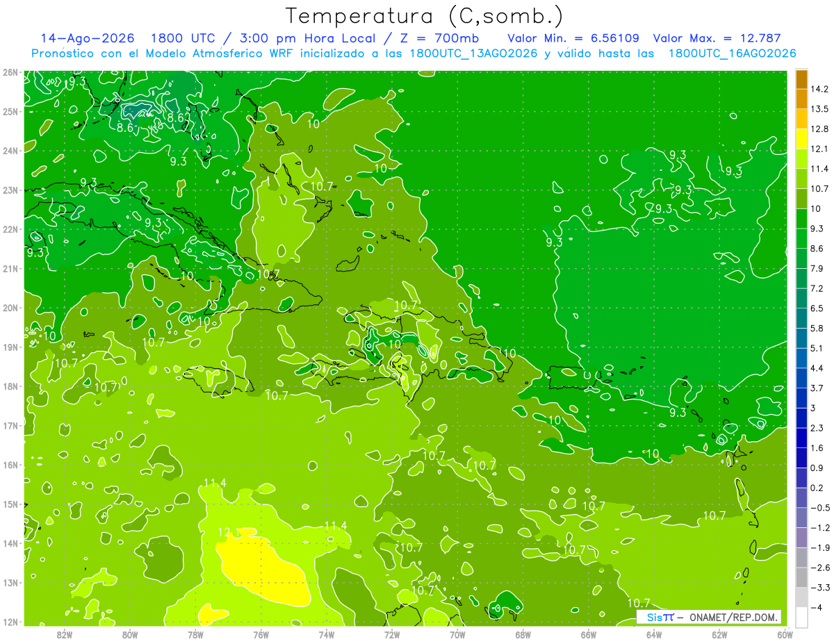Click the 'Valor Min. = 6.56109' readout
This screenshot has width=834, height=644.
pyautogui.click(x=573, y=38)
